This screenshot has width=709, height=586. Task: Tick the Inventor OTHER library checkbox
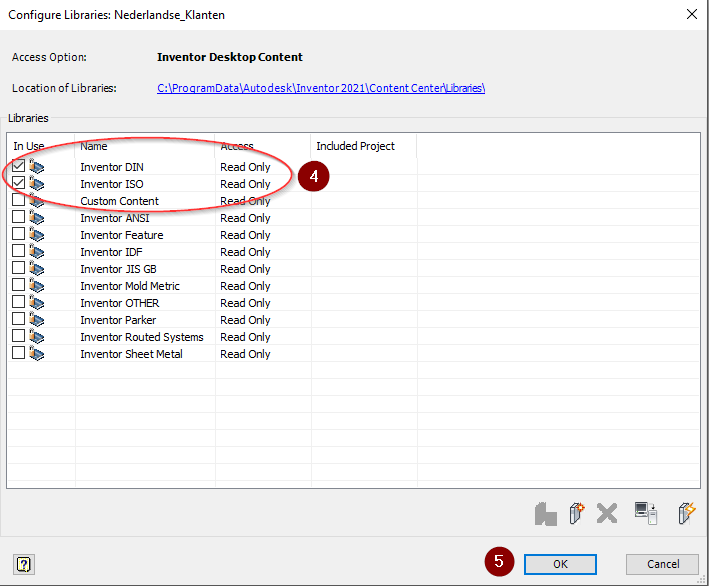19,302
